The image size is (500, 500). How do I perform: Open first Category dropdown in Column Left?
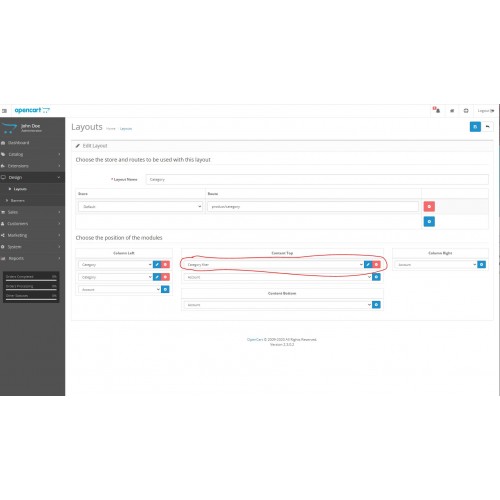[115, 265]
